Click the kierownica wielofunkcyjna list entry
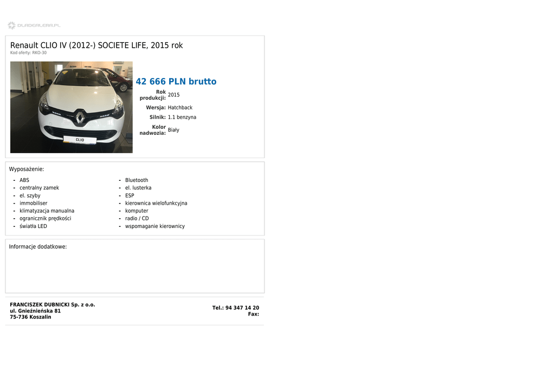Viewport: 555px width, 392px height. click(x=156, y=203)
